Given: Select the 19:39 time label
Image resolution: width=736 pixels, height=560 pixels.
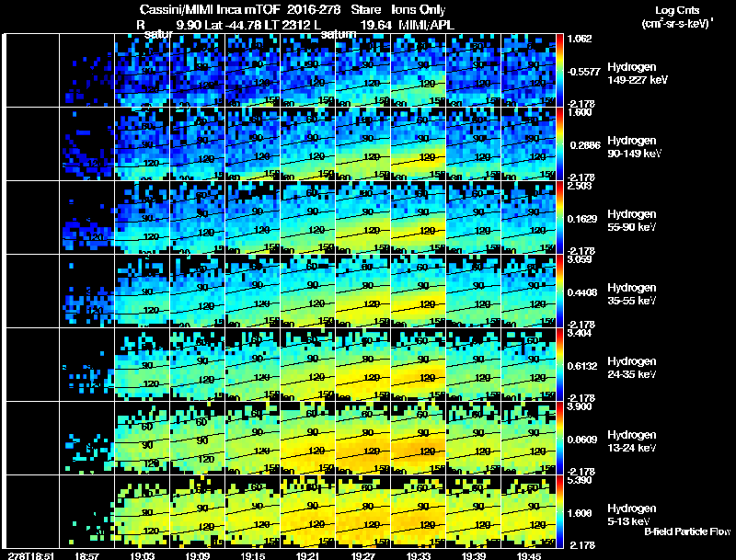Looking at the screenshot, I should click(474, 555).
